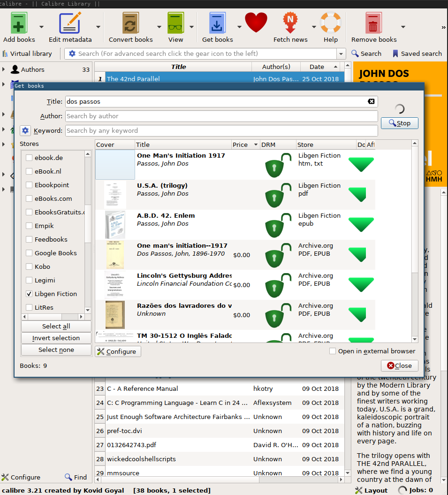Open Convert books dropdown arrow
This screenshot has height=495, width=448.
click(x=159, y=27)
